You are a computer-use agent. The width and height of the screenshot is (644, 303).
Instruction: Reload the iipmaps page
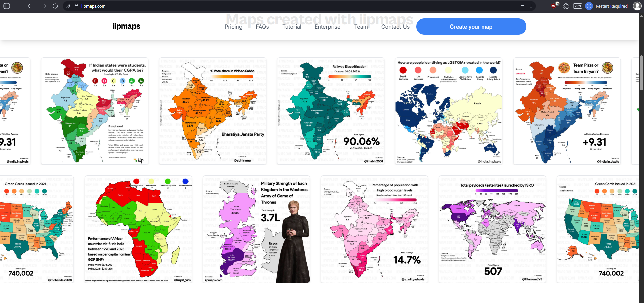(x=55, y=6)
